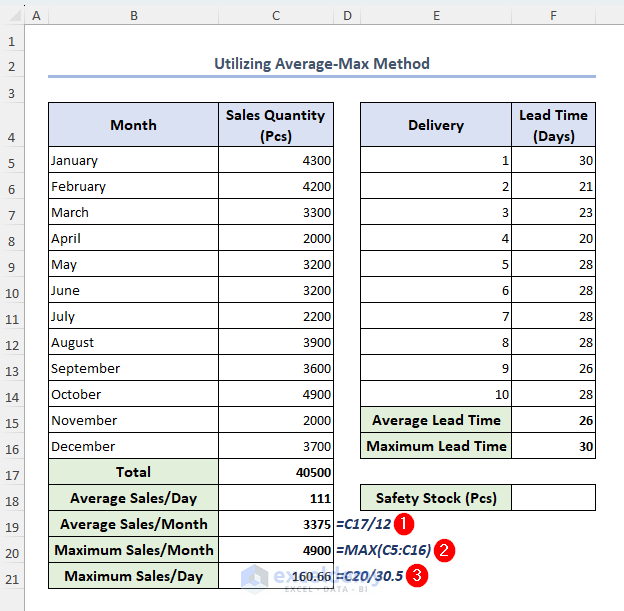This screenshot has width=624, height=611.
Task: Select column E header
Action: [436, 16]
